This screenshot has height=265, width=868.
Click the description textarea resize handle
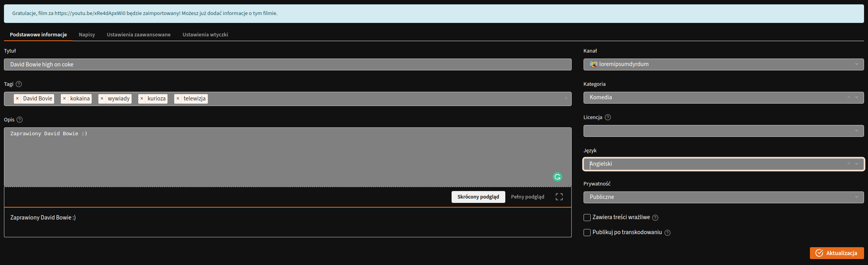pyautogui.click(x=569, y=185)
